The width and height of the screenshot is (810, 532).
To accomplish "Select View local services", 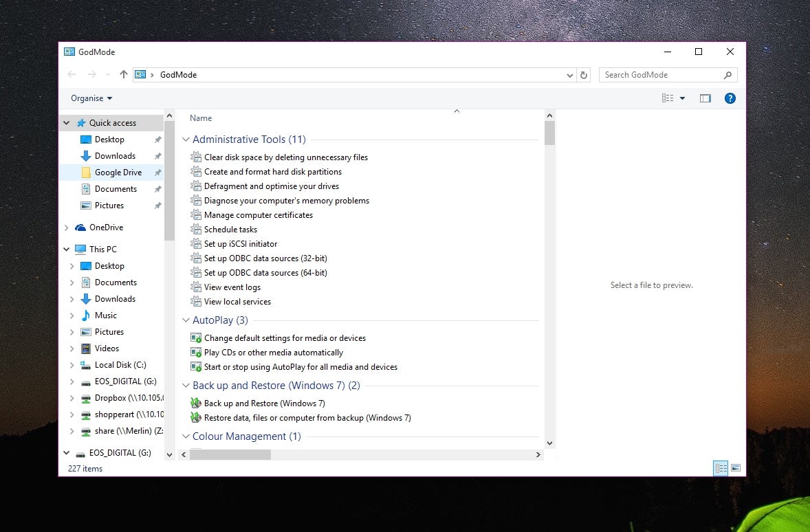I will (237, 302).
